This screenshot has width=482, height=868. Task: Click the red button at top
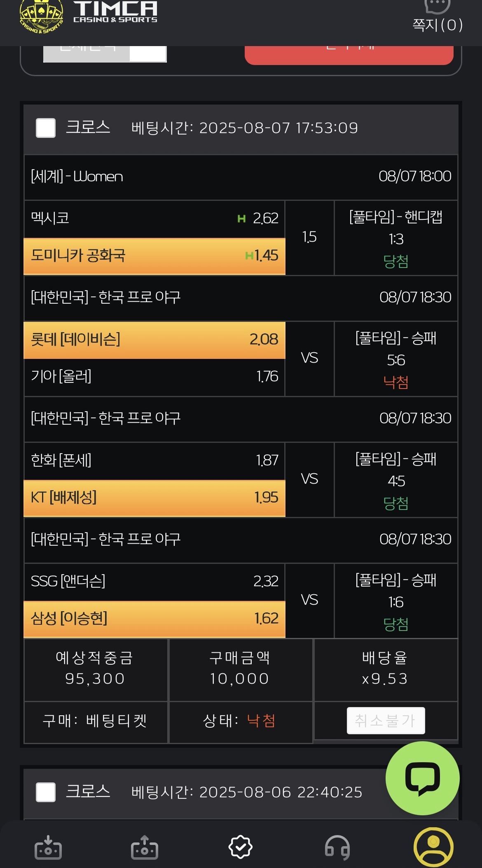click(x=349, y=55)
